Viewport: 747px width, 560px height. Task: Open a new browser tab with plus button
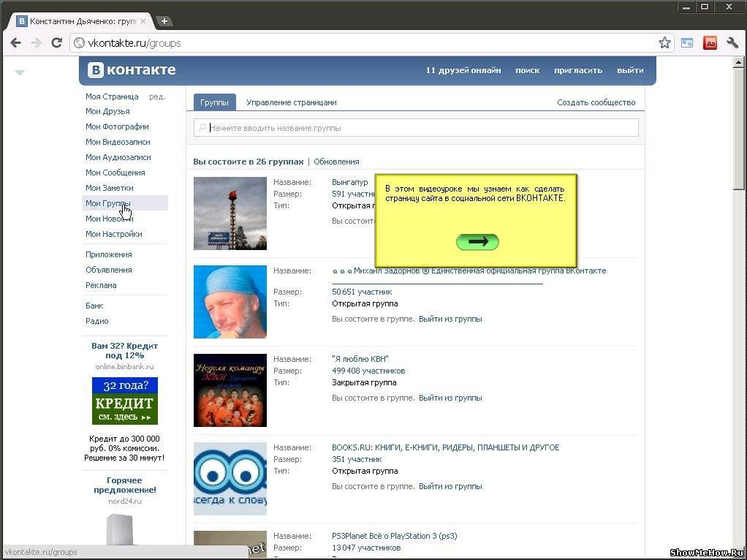[x=164, y=21]
